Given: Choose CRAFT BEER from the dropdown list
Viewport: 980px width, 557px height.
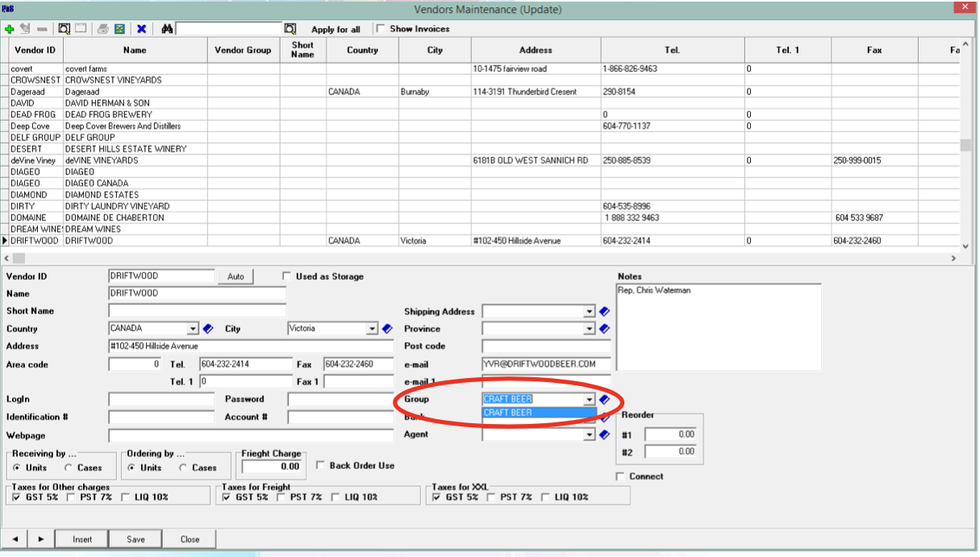Looking at the screenshot, I should coord(539,413).
